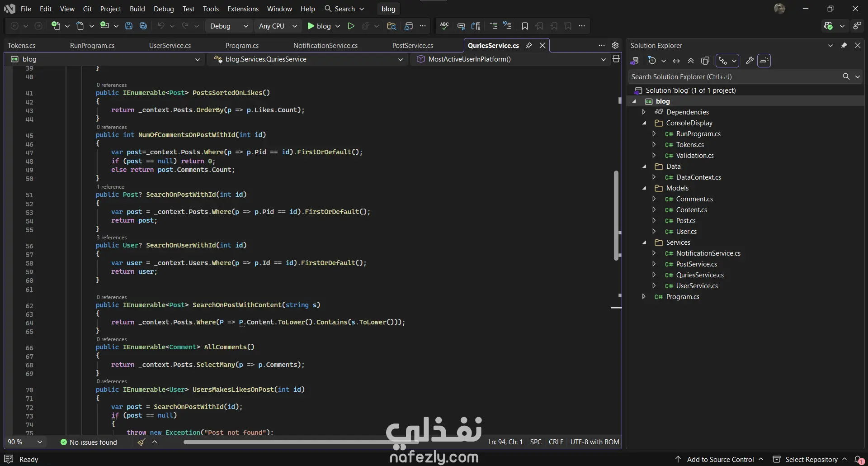The image size is (868, 466).
Task: Open the File menu
Action: pos(26,9)
